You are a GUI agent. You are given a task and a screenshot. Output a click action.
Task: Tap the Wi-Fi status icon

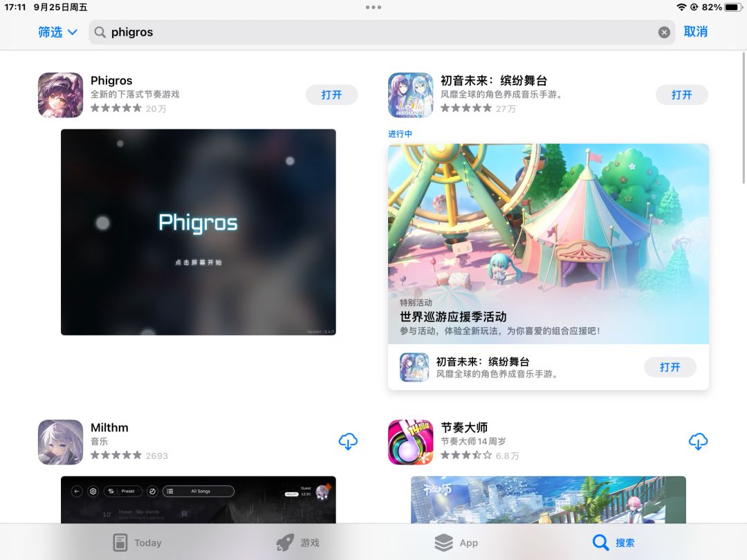click(682, 7)
